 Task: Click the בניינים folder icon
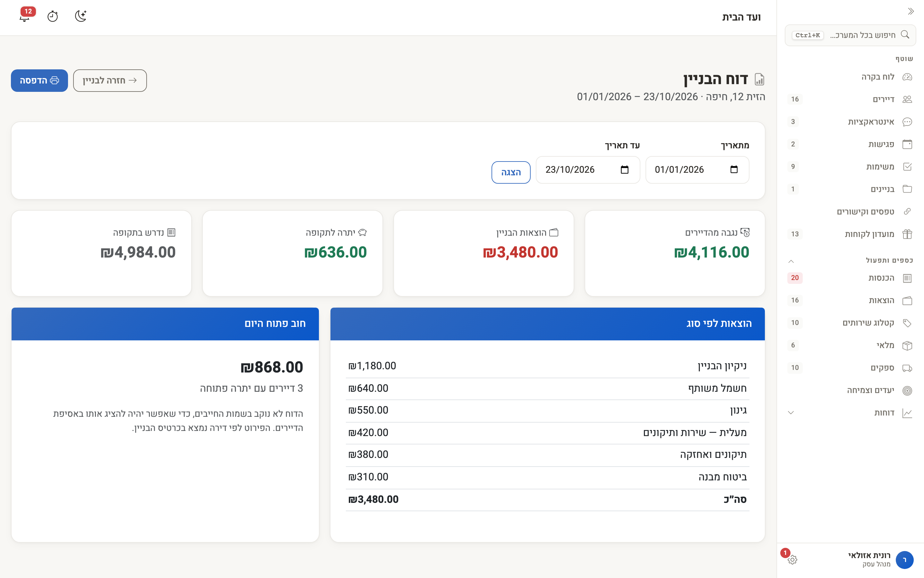click(907, 189)
